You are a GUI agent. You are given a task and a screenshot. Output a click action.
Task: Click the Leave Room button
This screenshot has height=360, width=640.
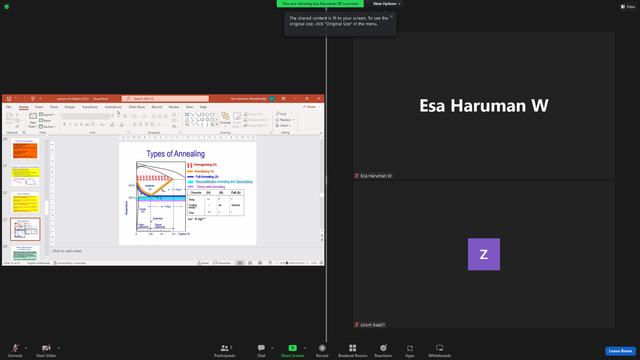620,351
